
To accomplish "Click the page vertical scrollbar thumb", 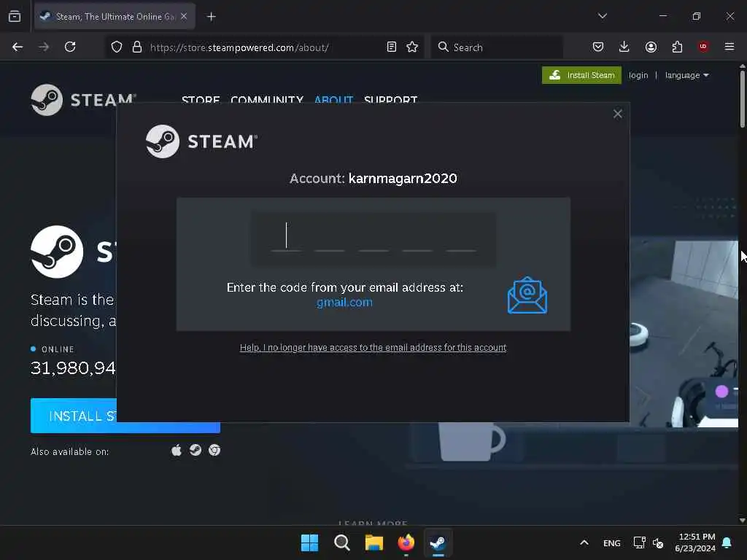I will coord(742,99).
